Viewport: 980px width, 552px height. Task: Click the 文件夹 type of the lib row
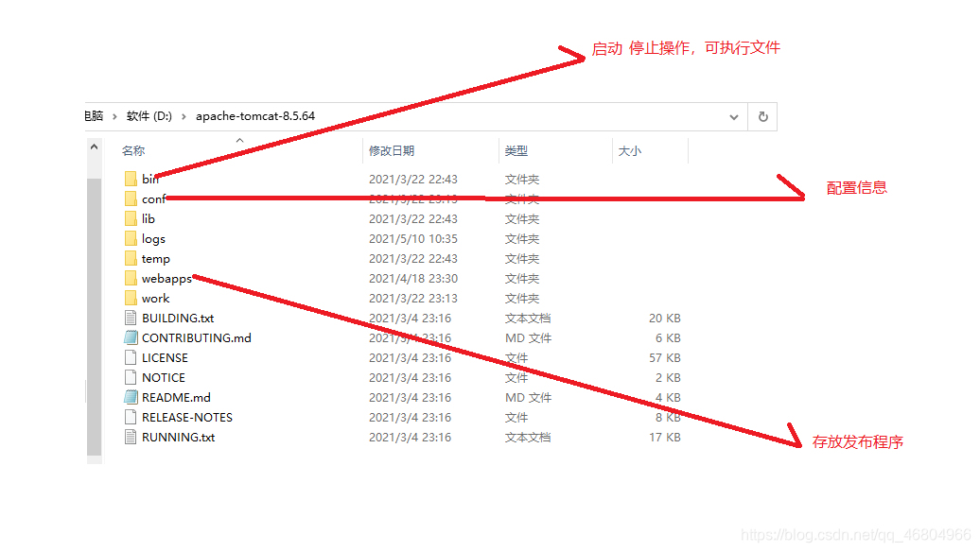522,219
